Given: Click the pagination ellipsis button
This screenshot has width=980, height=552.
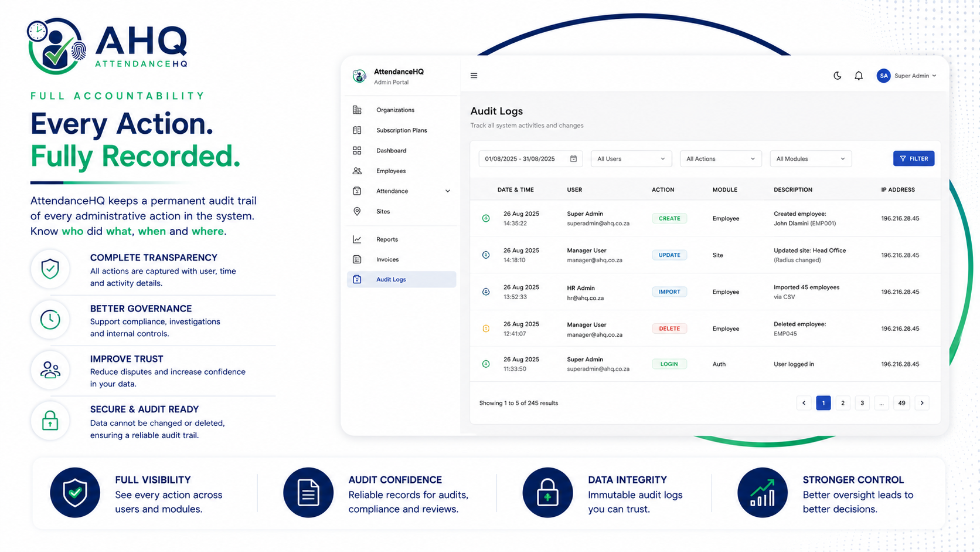Looking at the screenshot, I should (882, 403).
